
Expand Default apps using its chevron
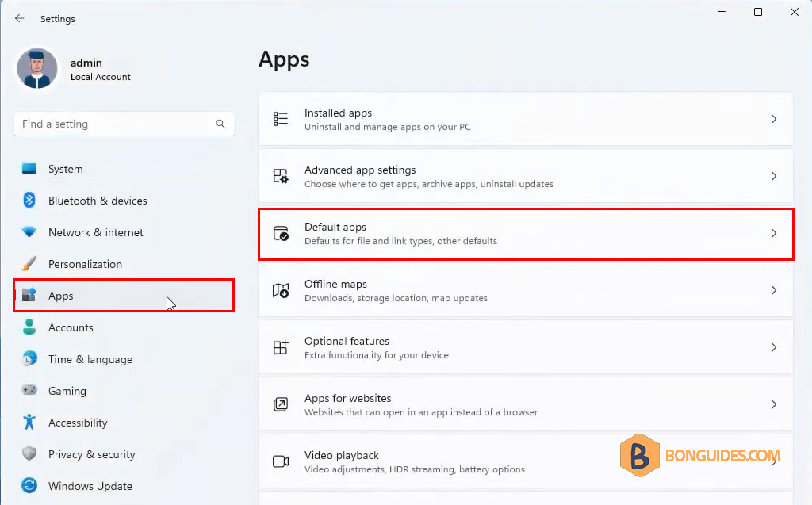774,233
